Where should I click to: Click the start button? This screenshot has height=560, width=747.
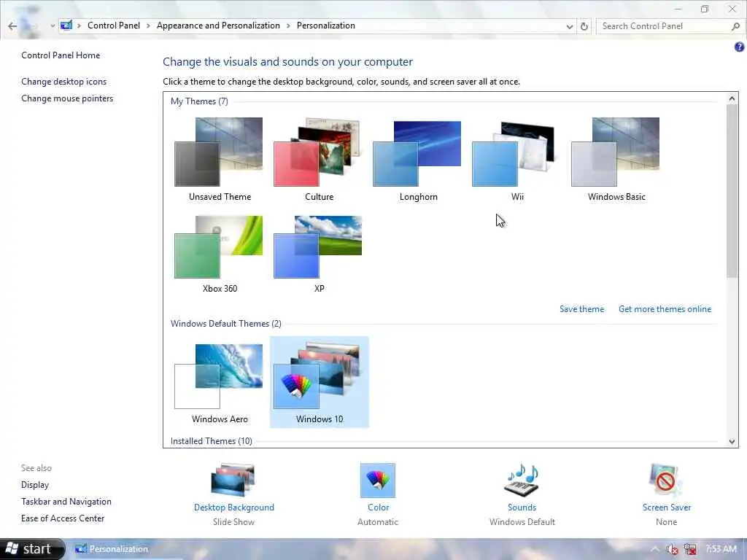point(31,549)
